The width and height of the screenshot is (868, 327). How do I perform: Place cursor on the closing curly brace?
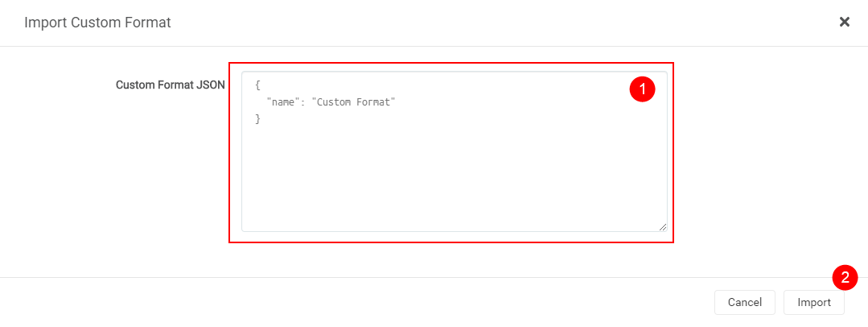pyautogui.click(x=257, y=119)
